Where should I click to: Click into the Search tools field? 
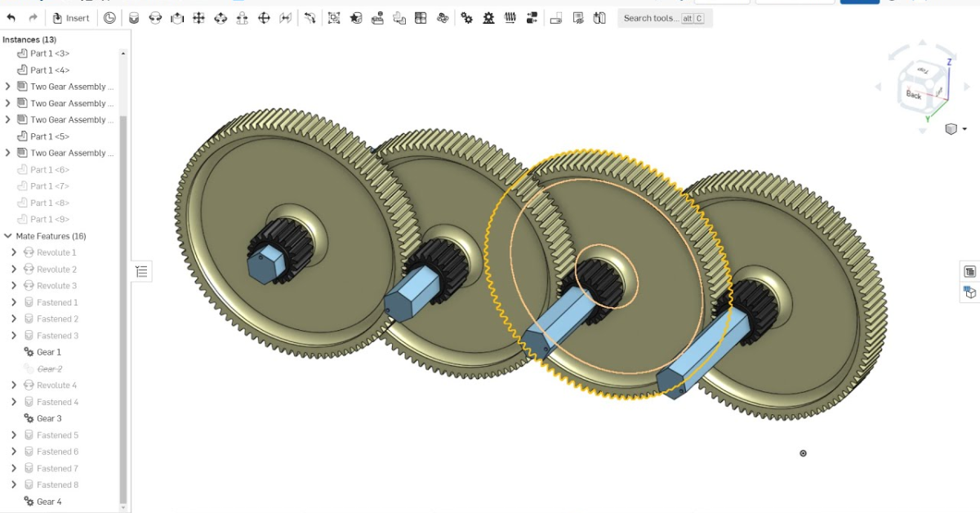pyautogui.click(x=651, y=18)
